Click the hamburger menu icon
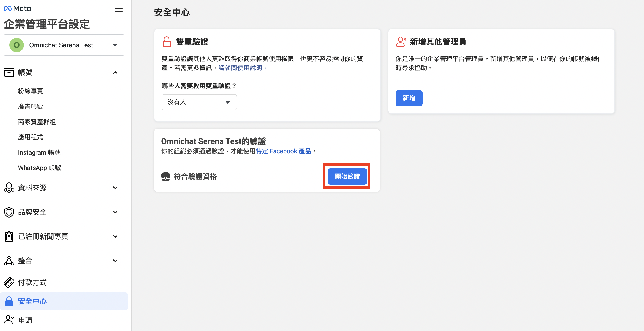The width and height of the screenshot is (644, 331). (119, 8)
